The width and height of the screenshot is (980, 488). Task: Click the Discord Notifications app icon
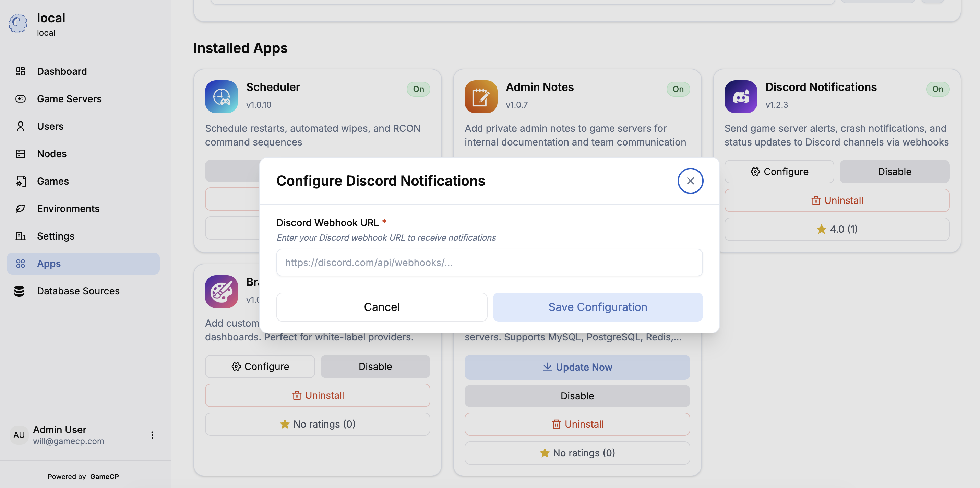[740, 96]
